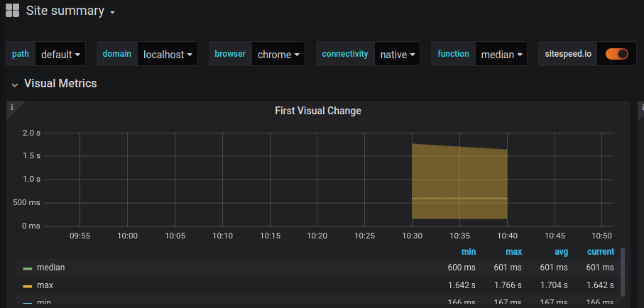This screenshot has width=644, height=308.
Task: Toggle the median series in legend
Action: click(x=51, y=268)
